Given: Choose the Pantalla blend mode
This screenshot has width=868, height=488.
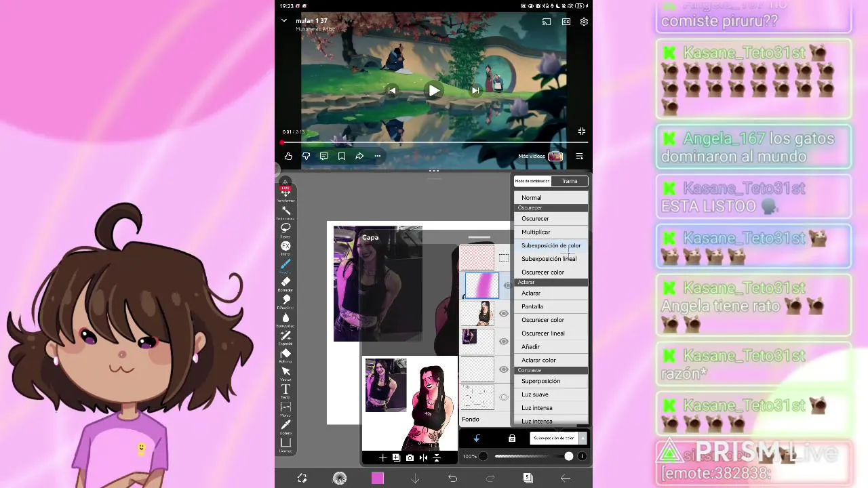Looking at the screenshot, I should [x=551, y=306].
